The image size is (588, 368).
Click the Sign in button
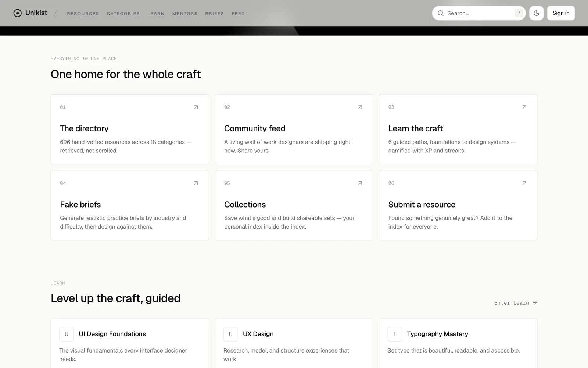coord(561,13)
